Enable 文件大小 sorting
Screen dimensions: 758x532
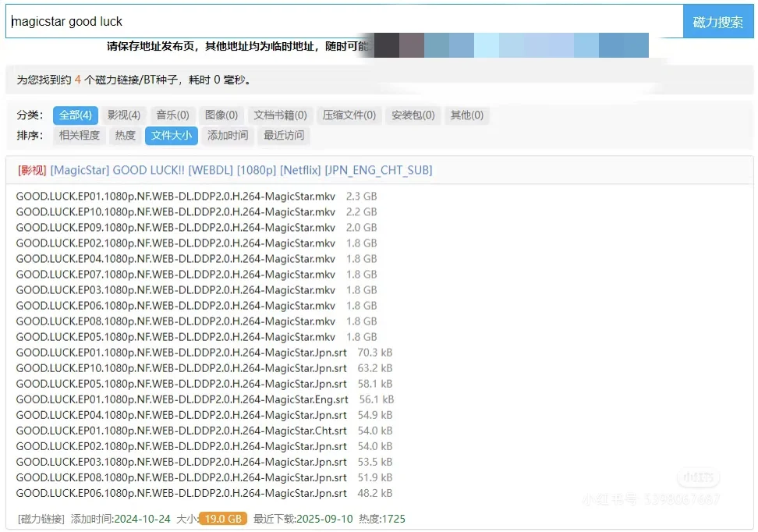tap(171, 135)
